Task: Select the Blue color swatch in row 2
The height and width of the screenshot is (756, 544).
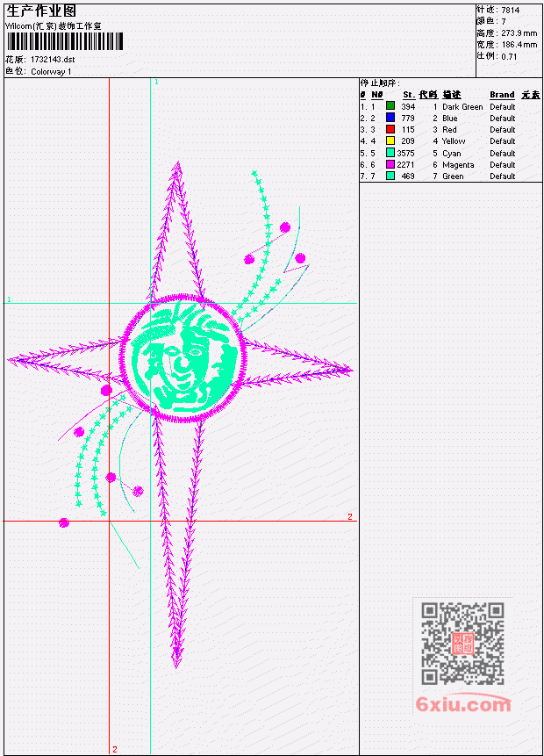Action: pos(390,118)
